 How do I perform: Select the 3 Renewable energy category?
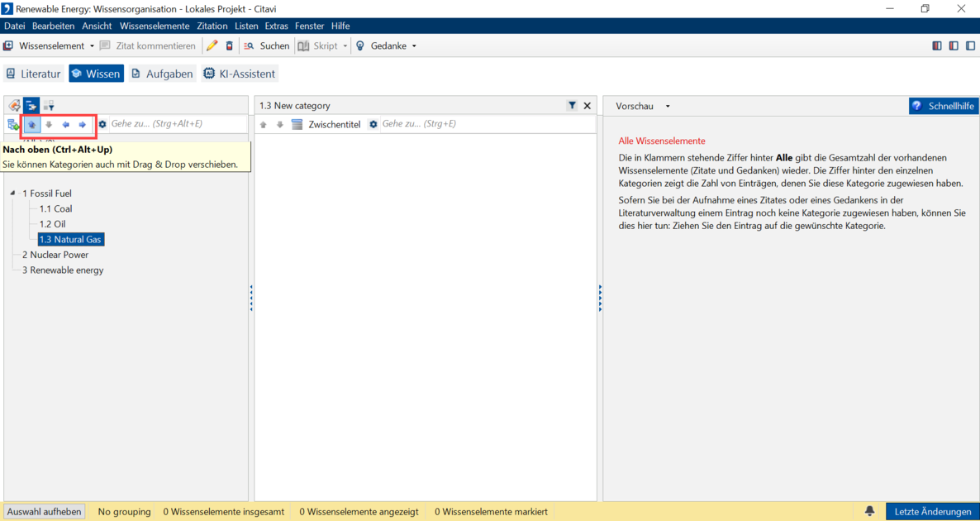pos(67,270)
